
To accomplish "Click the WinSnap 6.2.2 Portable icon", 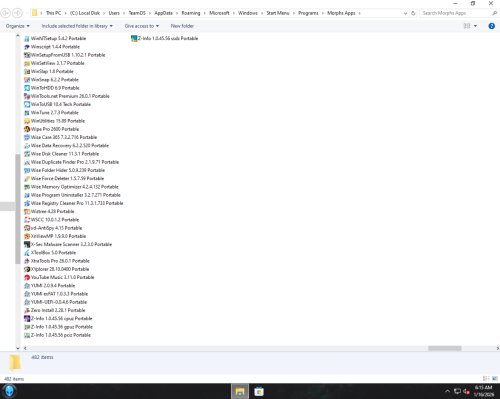I will [27, 80].
